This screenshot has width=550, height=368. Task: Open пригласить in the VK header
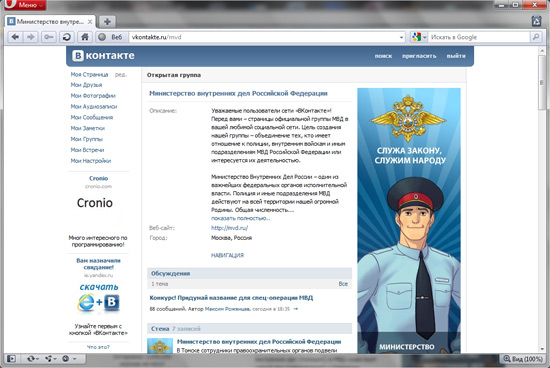tap(419, 56)
